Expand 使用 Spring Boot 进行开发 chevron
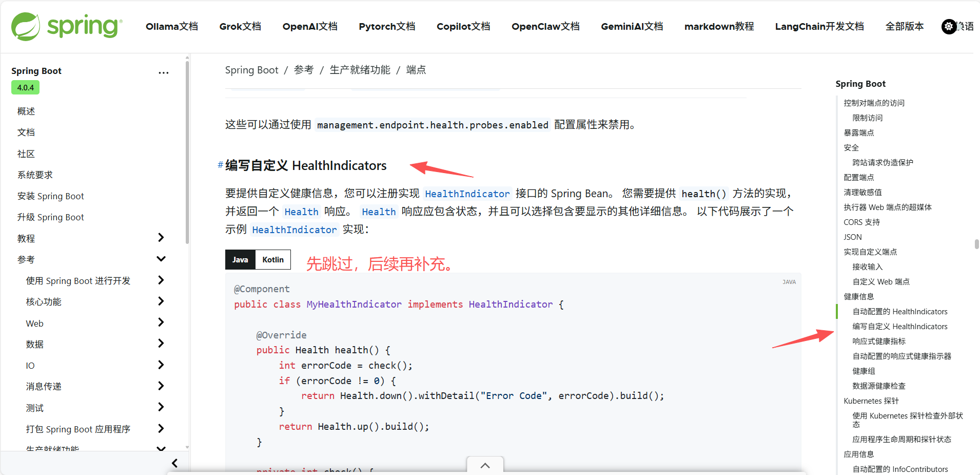The width and height of the screenshot is (980, 475). pyautogui.click(x=161, y=280)
